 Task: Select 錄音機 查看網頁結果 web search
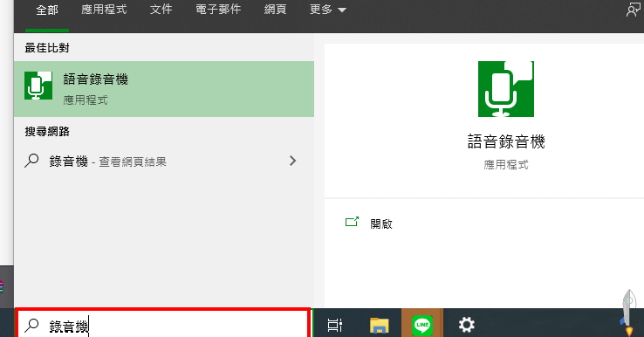pos(164,162)
